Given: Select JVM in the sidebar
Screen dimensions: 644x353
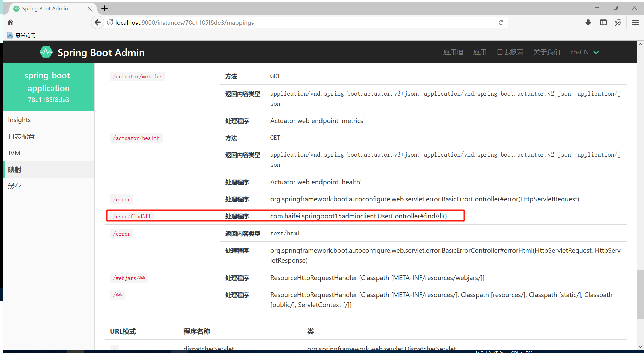Looking at the screenshot, I should (x=49, y=153).
